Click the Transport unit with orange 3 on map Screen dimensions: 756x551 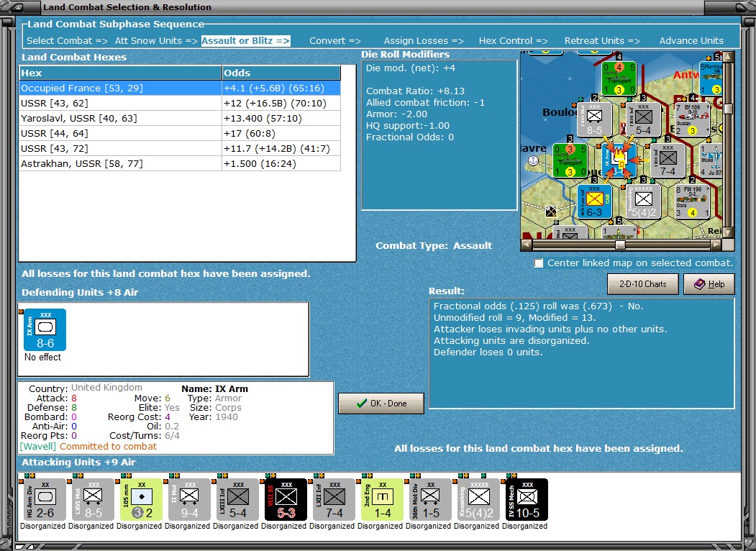click(x=570, y=160)
